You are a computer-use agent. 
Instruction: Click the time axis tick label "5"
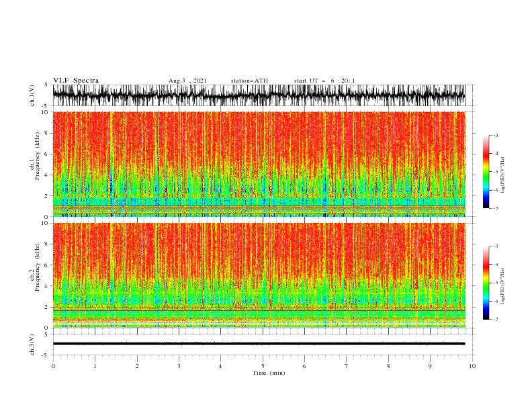(x=263, y=366)
